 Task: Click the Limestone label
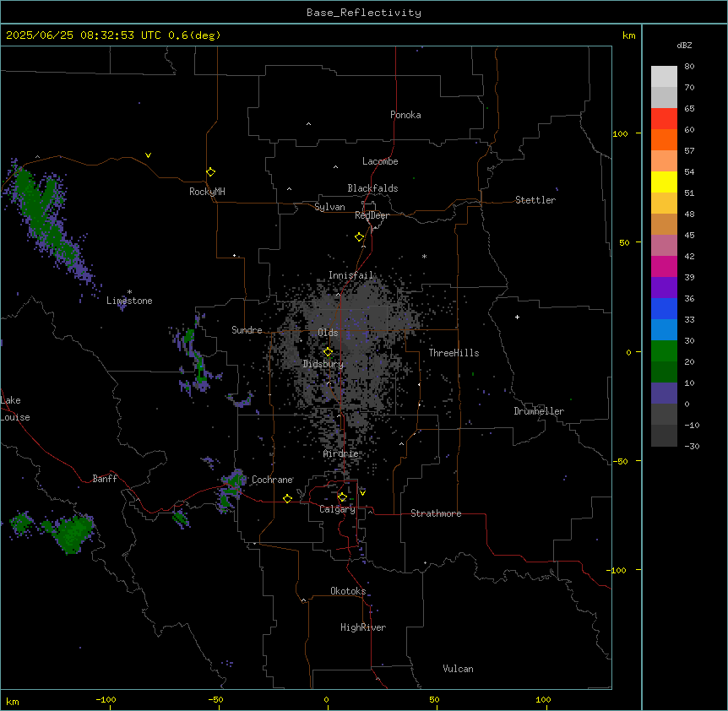pyautogui.click(x=129, y=301)
